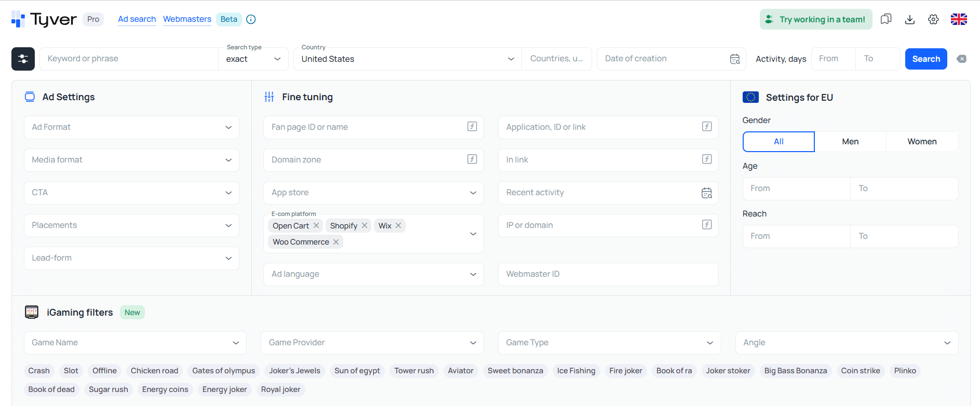Toggle the Sweet bonanza game chip
The image size is (980, 406).
coord(515,371)
